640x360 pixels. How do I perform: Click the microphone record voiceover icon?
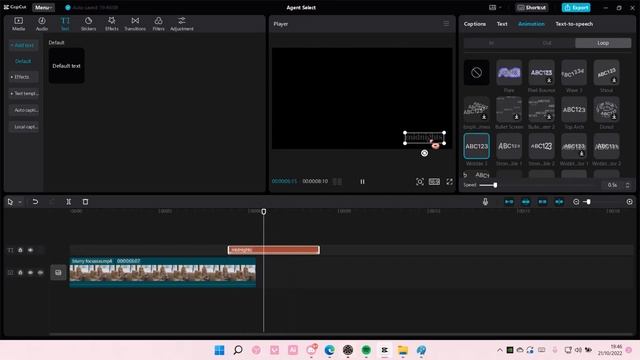coord(485,202)
